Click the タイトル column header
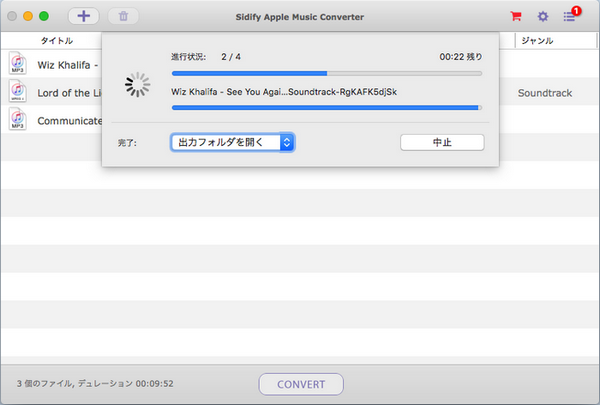This screenshot has height=405, width=600. point(57,41)
